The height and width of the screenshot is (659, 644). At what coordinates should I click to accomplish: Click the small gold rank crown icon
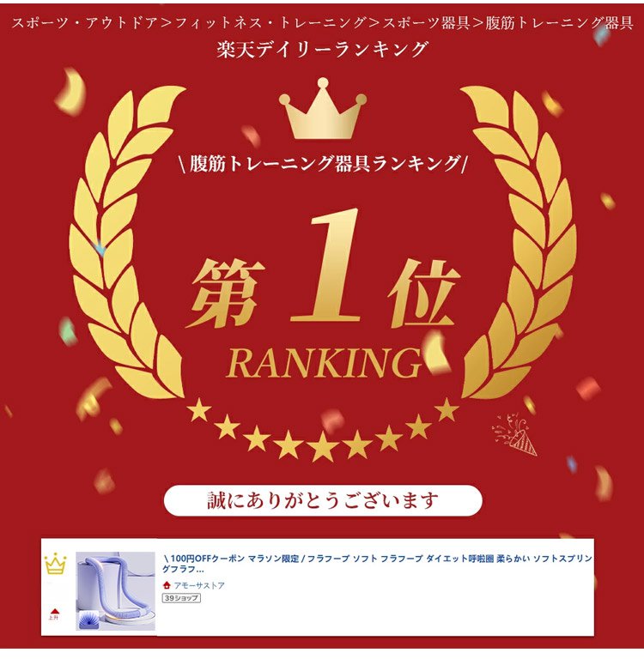click(56, 564)
